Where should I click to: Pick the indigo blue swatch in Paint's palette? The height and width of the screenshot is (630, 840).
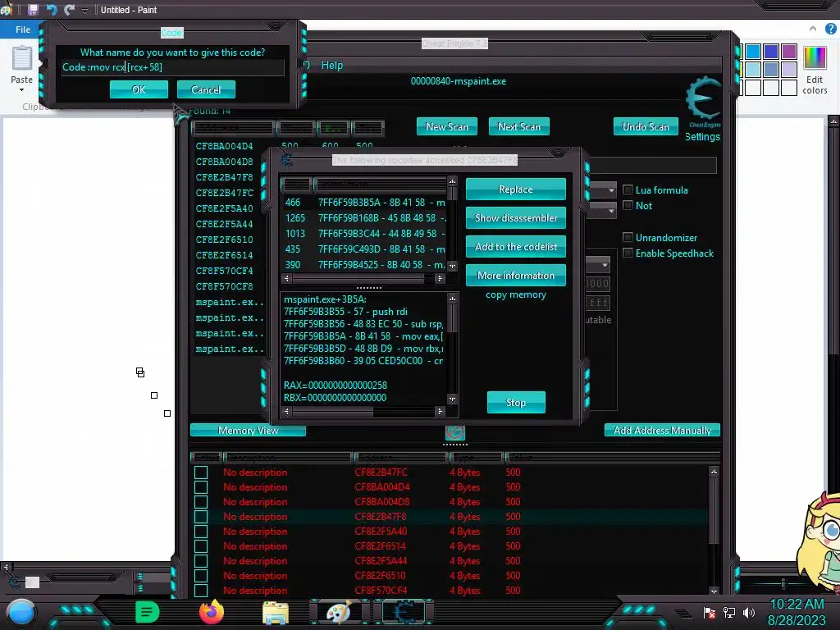(x=771, y=52)
